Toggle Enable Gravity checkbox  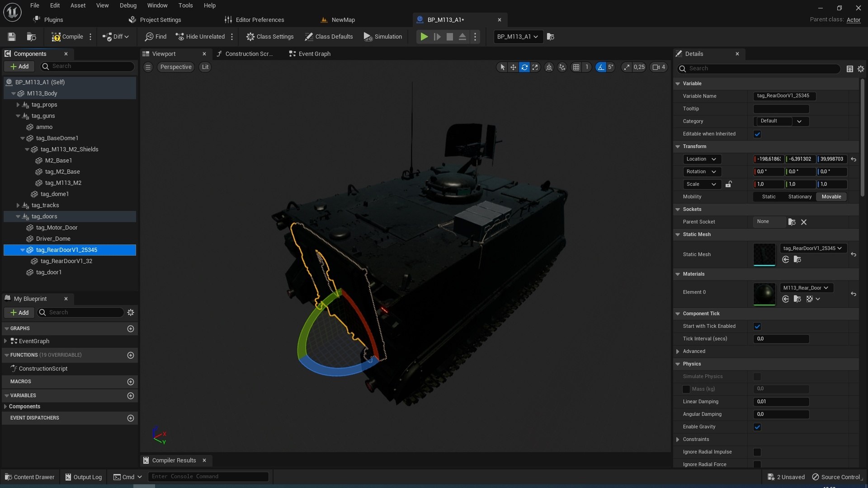point(757,427)
